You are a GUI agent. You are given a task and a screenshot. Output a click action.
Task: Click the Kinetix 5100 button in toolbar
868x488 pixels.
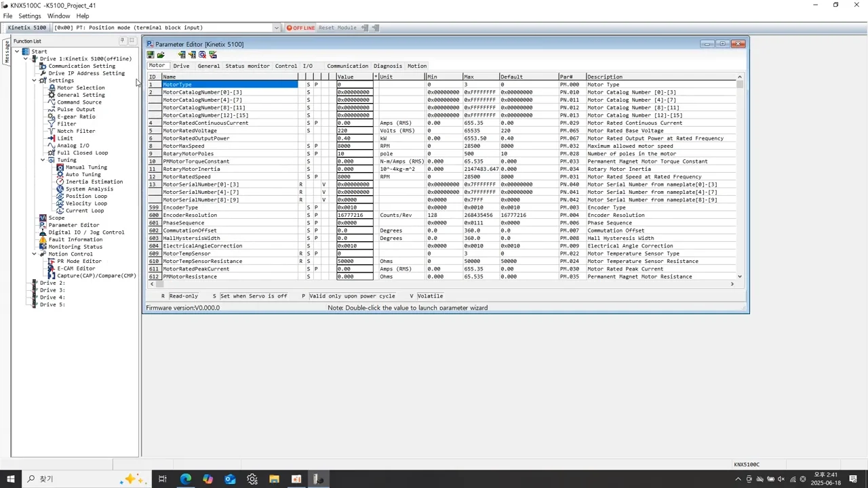click(x=27, y=28)
